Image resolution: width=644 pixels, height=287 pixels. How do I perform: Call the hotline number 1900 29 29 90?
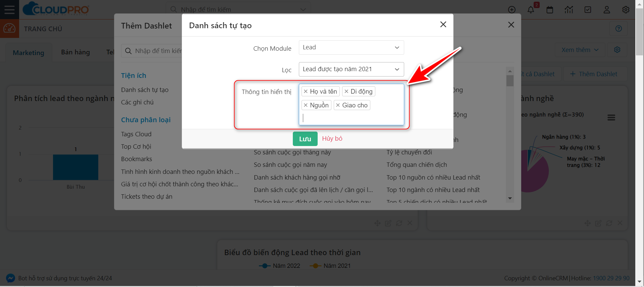click(x=611, y=278)
